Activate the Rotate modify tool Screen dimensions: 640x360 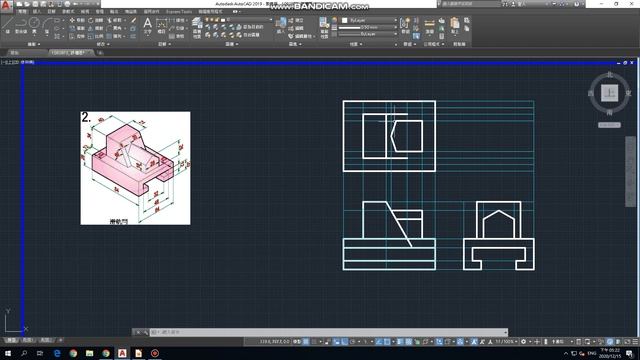(95, 20)
